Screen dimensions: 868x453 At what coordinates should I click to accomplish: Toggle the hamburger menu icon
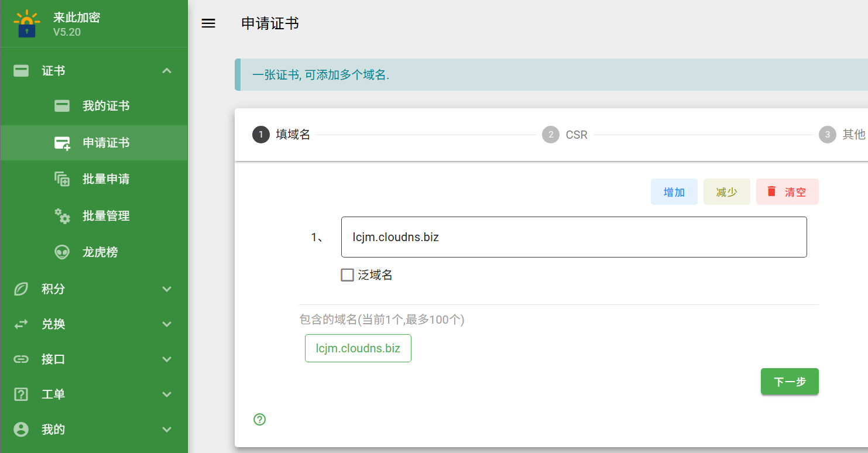[208, 23]
